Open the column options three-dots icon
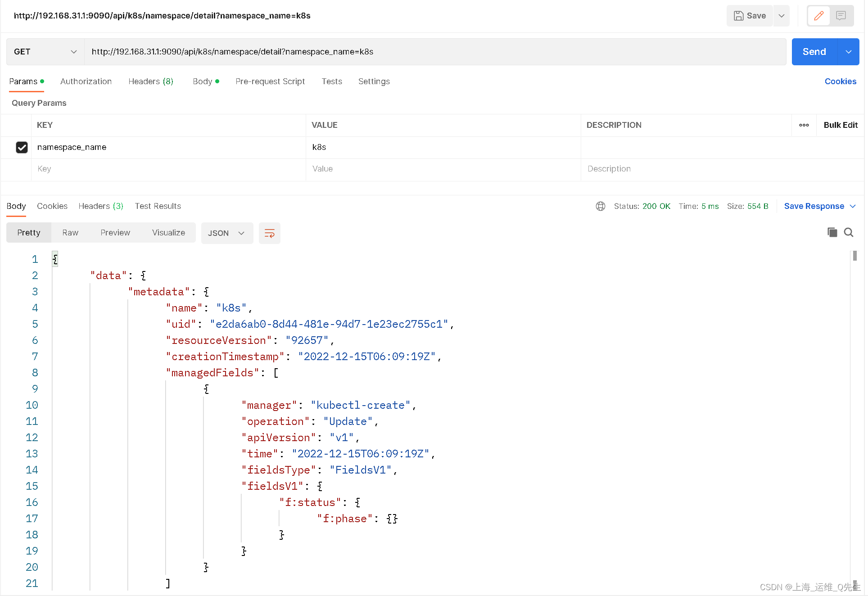868x596 pixels. [804, 125]
